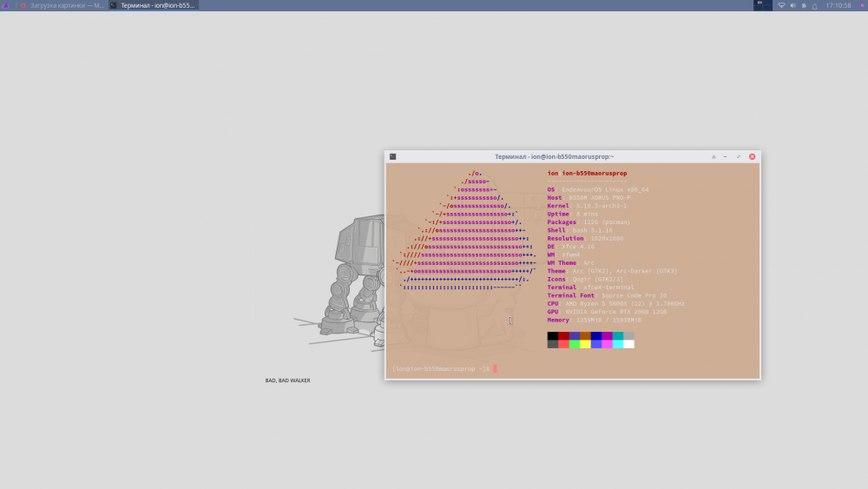Screen dimensions: 868x489
Task: Click the 'Shell: bash 5.1.16' line
Action: tap(580, 230)
